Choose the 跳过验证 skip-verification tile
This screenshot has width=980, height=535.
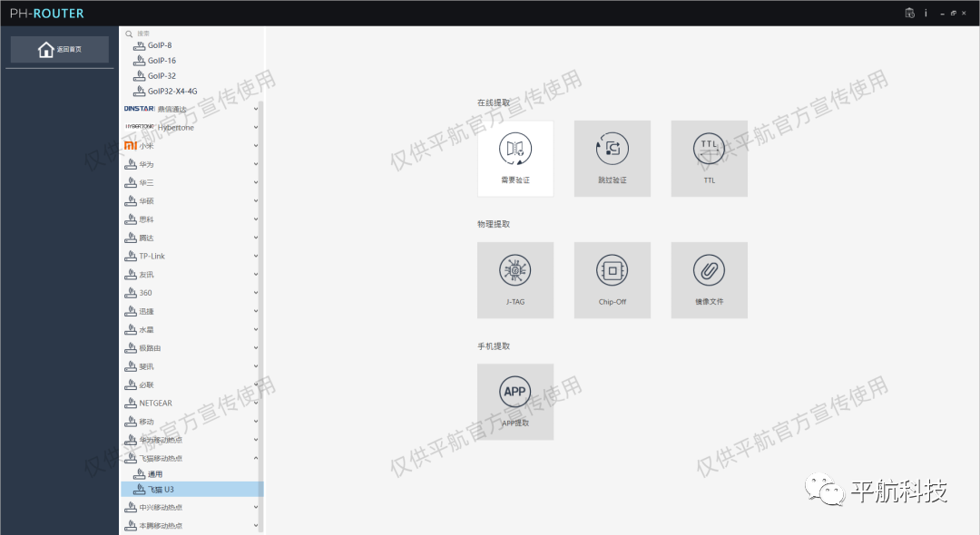pyautogui.click(x=612, y=159)
